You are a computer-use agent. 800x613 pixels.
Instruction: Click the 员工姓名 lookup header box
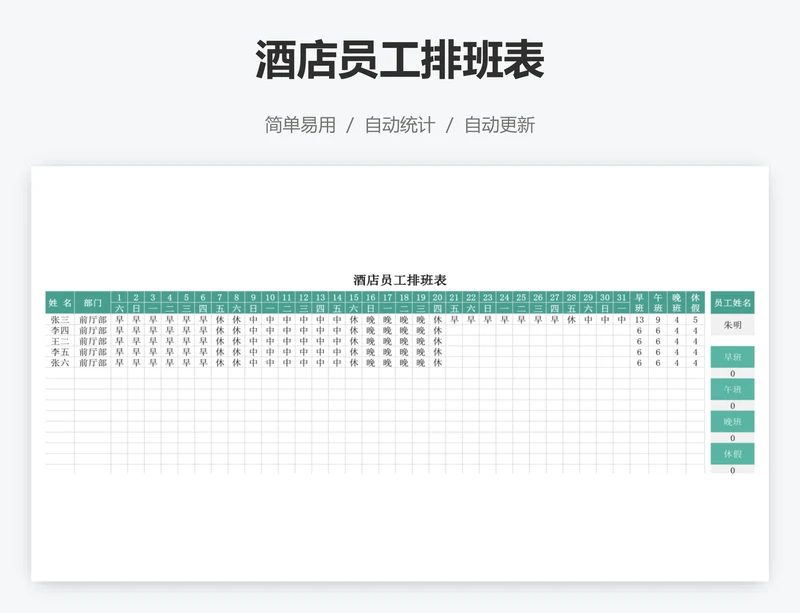click(x=732, y=303)
